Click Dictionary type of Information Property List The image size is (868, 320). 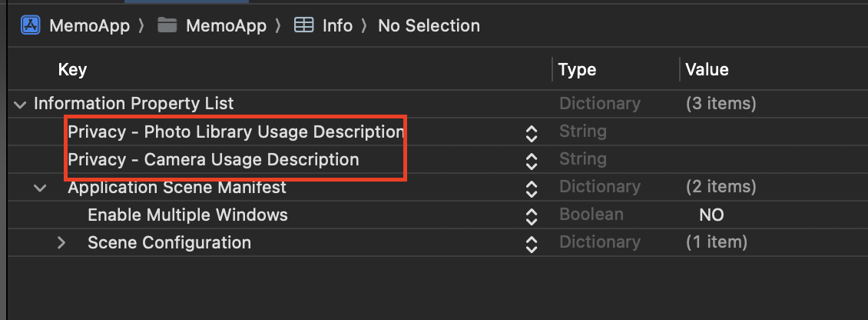pyautogui.click(x=599, y=104)
